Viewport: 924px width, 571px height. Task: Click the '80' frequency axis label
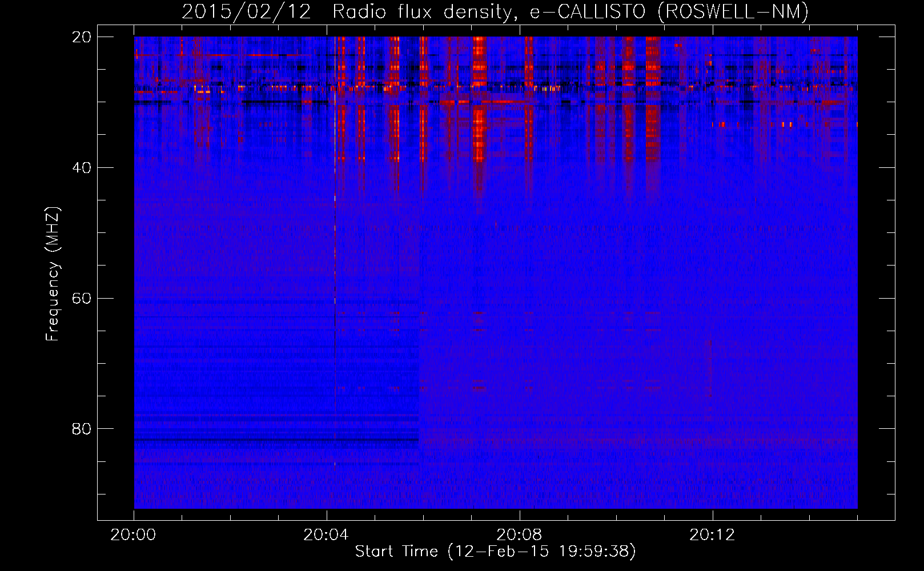pyautogui.click(x=82, y=429)
